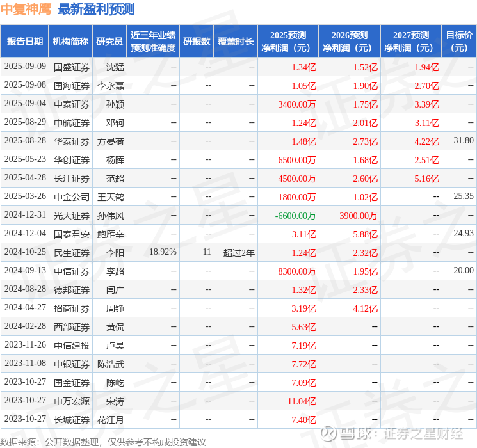477x448 pixels.
Task: Select the 近三年业绩预测准确度 column header
Action: tap(153, 42)
